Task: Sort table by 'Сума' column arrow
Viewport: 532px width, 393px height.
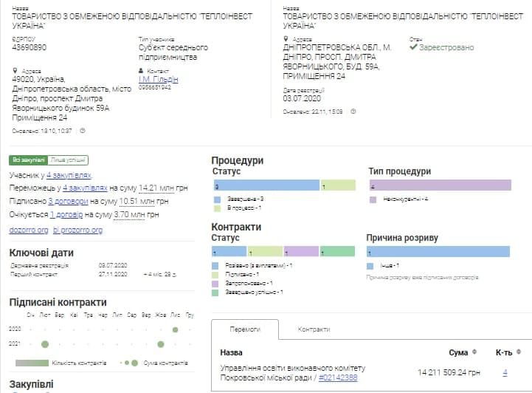Action: (x=474, y=352)
